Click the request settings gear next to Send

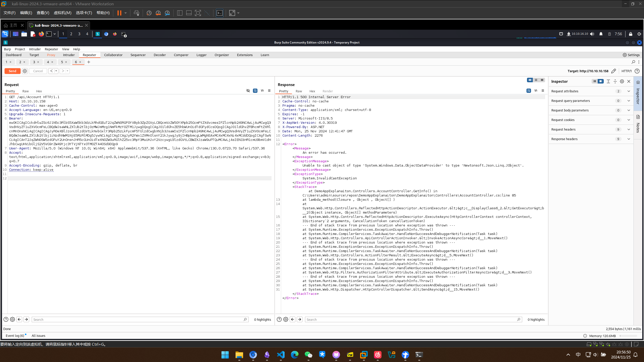pos(25,71)
